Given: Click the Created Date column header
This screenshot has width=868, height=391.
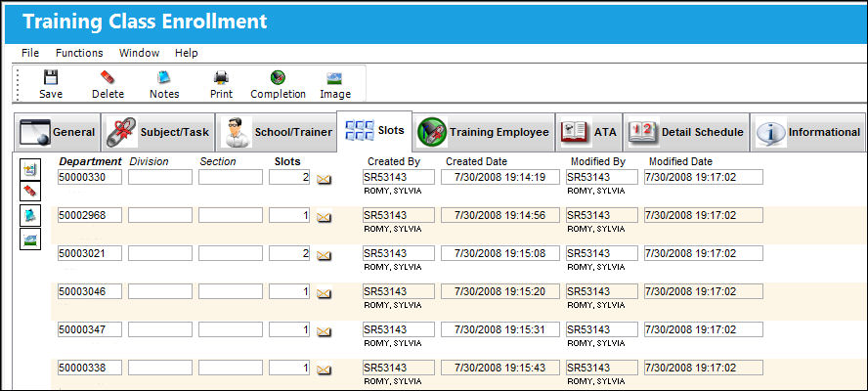Looking at the screenshot, I should pos(477,161).
